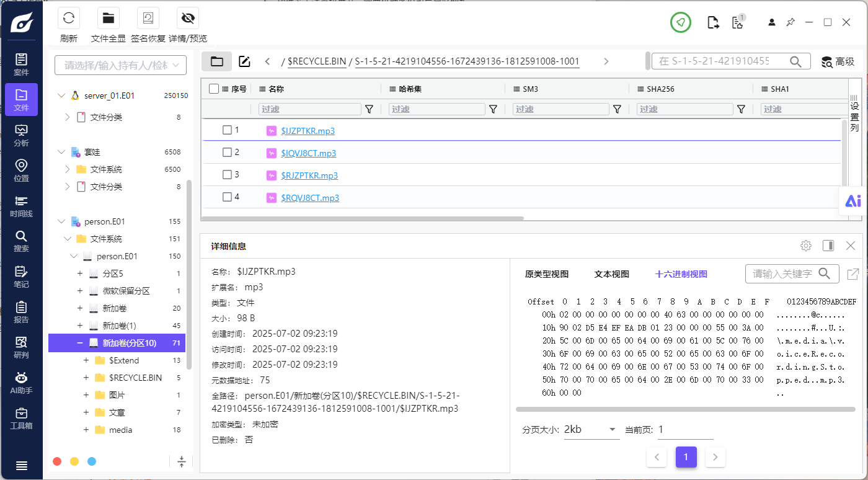This screenshot has width=868, height=480.
Task: Open 签名恢复 signature recovery tool
Action: (x=148, y=18)
